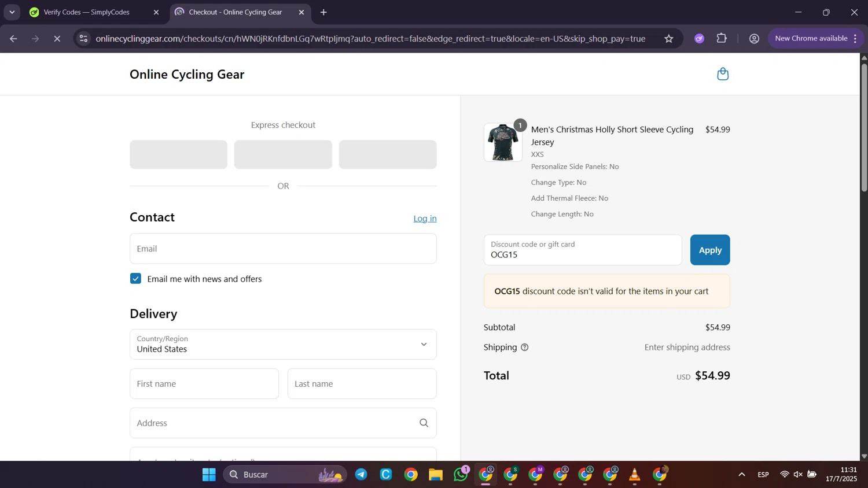868x488 pixels.
Task: Open the Online Cycling Gear store title
Action: (x=187, y=75)
